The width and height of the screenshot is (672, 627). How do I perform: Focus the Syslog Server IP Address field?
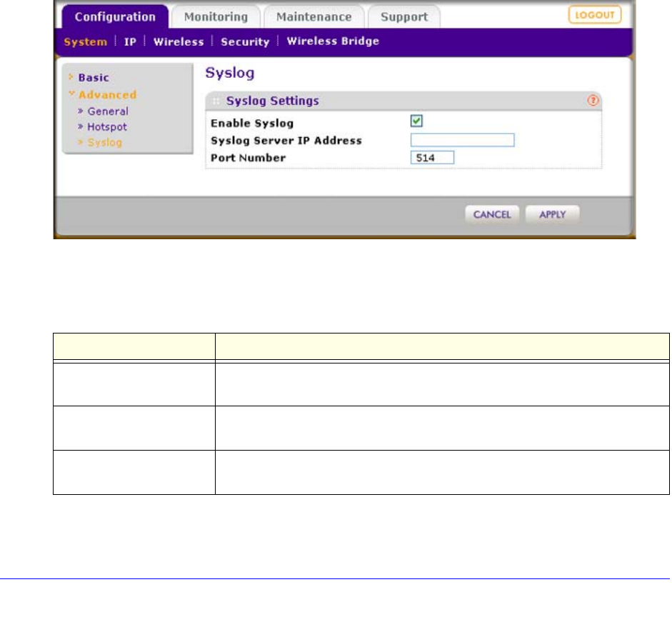tap(463, 140)
